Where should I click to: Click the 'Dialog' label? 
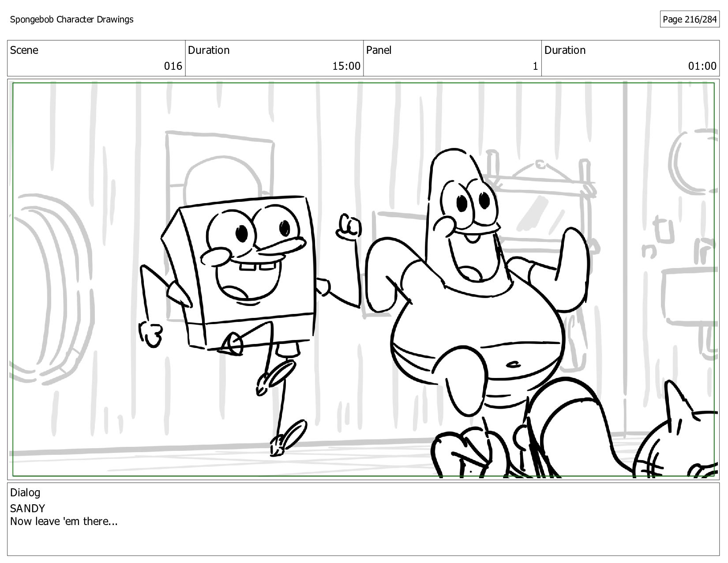click(25, 492)
